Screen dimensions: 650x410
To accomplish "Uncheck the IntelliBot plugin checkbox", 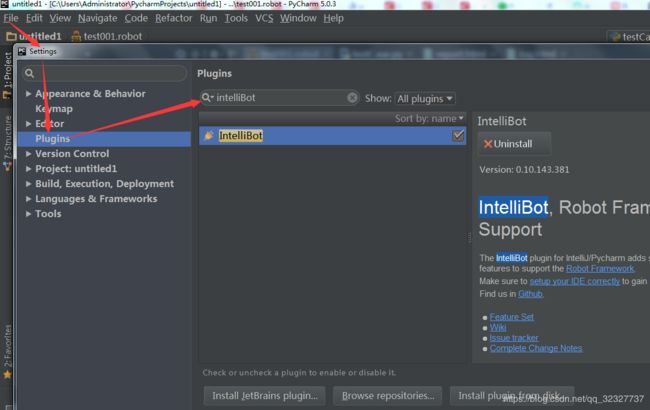I will tap(458, 135).
